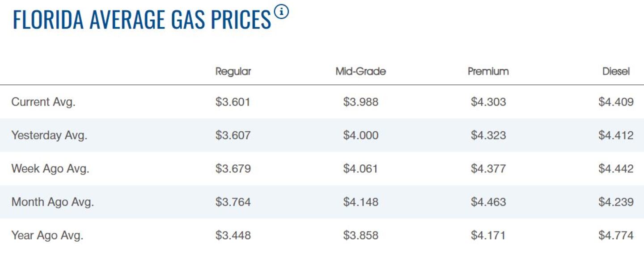Select the Premium column header
Screen dimensions: 644x260
click(x=488, y=71)
